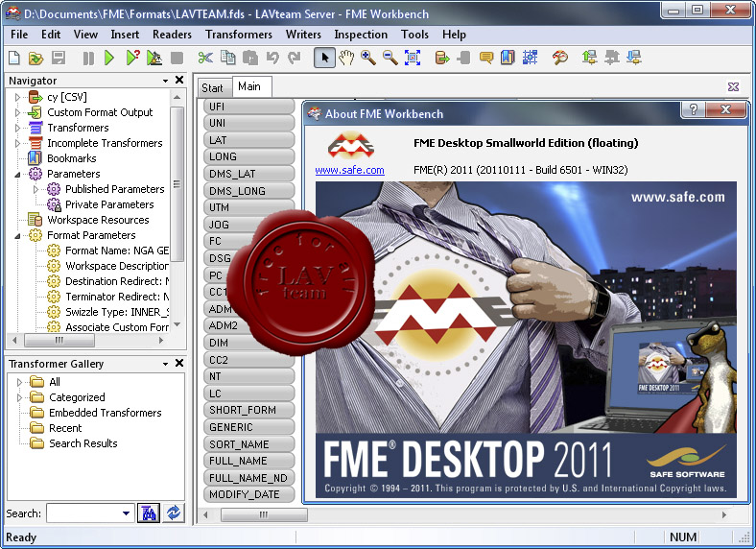Click the SHORT_FORM attribute button on canvas
Screen dimensions: 756x549
(248, 410)
